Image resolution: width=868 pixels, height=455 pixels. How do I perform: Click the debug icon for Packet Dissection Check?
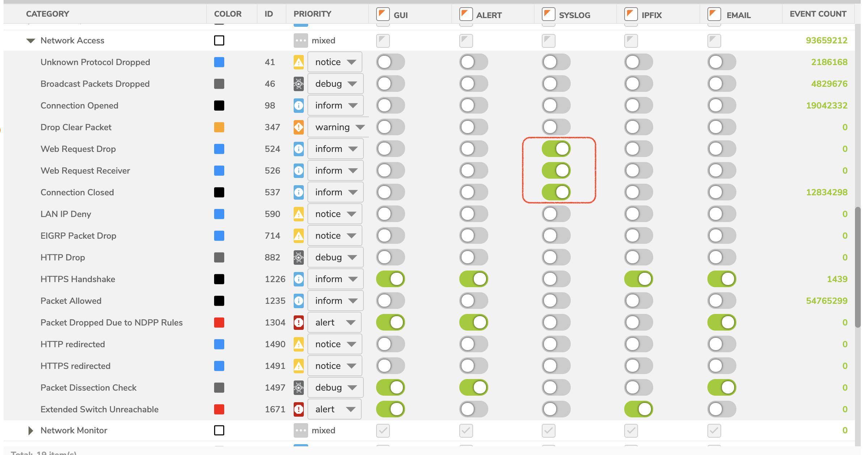(x=298, y=388)
